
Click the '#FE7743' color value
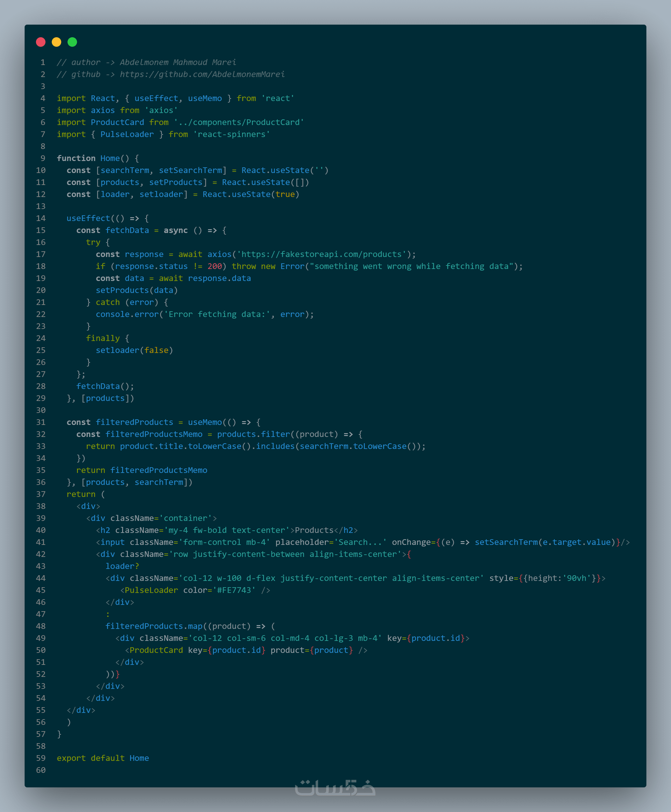pos(234,590)
